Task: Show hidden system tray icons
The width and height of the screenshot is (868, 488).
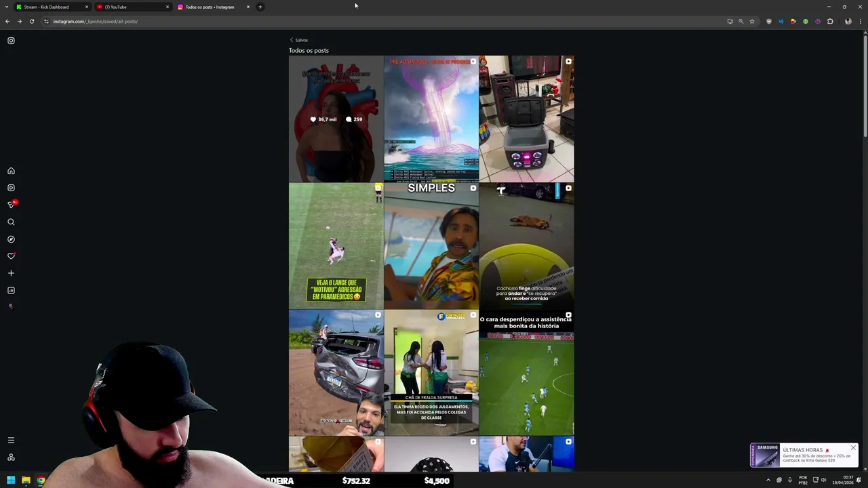Action: click(x=768, y=480)
